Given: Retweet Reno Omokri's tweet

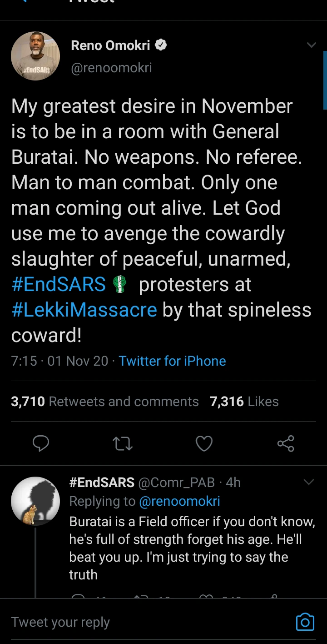Looking at the screenshot, I should (122, 443).
